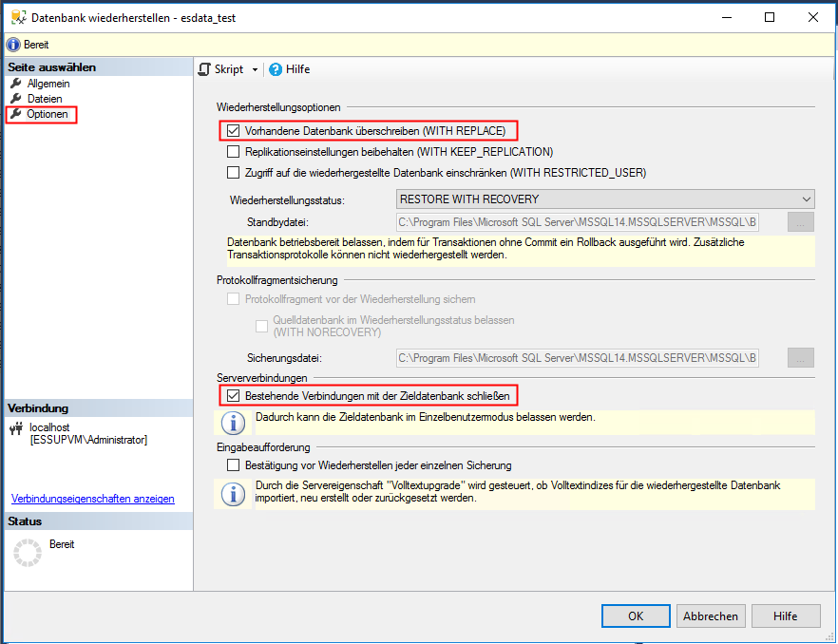
Task: Click the Skript scroll icon in toolbar
Action: click(204, 69)
